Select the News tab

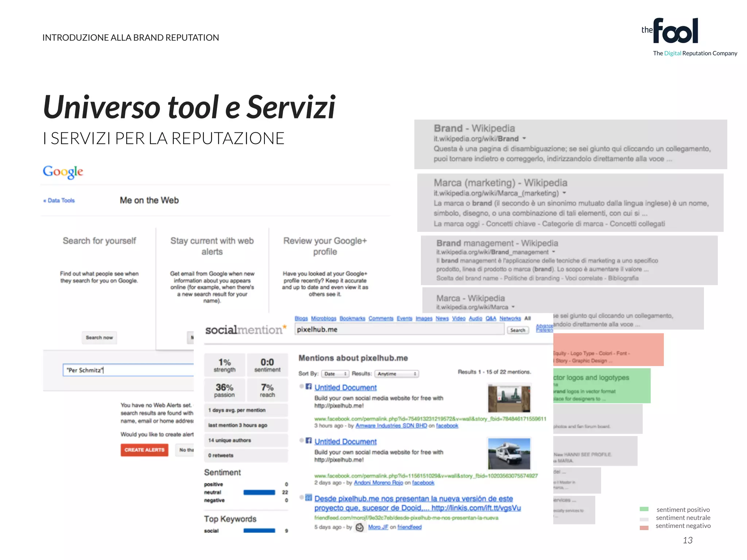(x=442, y=318)
